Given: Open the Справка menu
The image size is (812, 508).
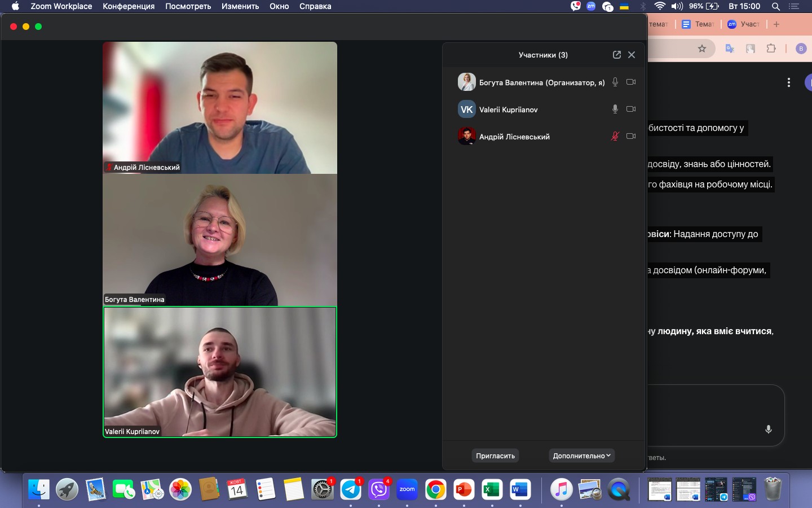Looking at the screenshot, I should coord(315,6).
